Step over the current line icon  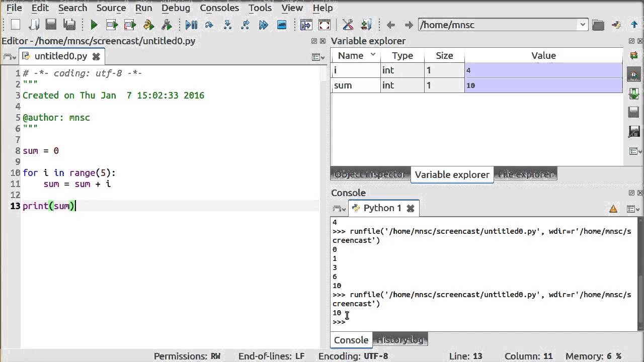209,25
